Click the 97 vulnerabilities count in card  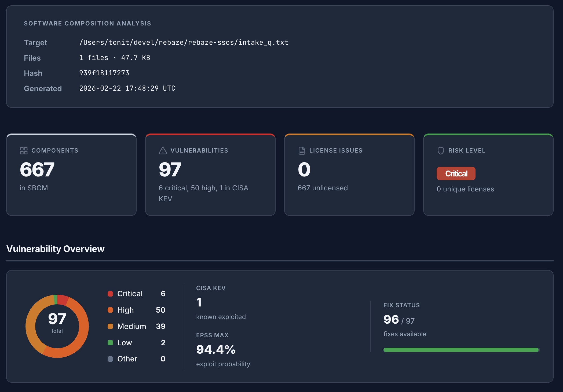pyautogui.click(x=170, y=169)
